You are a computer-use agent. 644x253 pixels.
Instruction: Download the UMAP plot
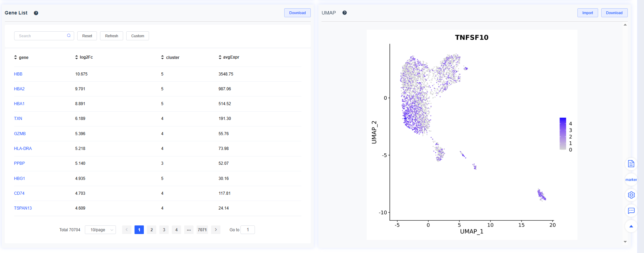(x=614, y=13)
